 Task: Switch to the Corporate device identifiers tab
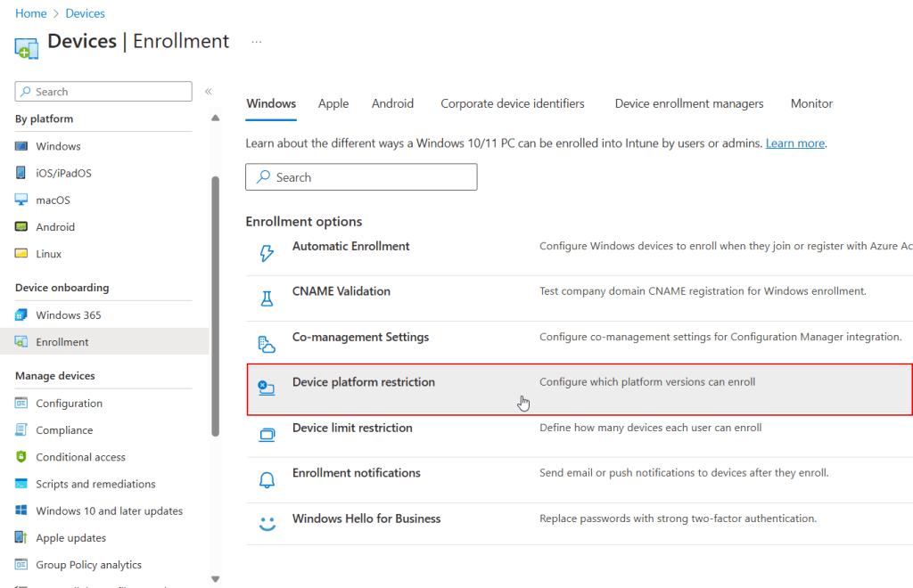coord(513,103)
